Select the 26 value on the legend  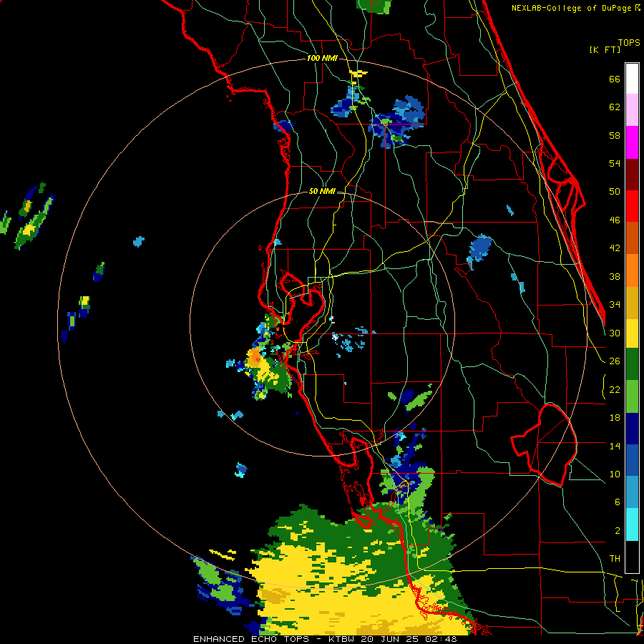pos(615,361)
